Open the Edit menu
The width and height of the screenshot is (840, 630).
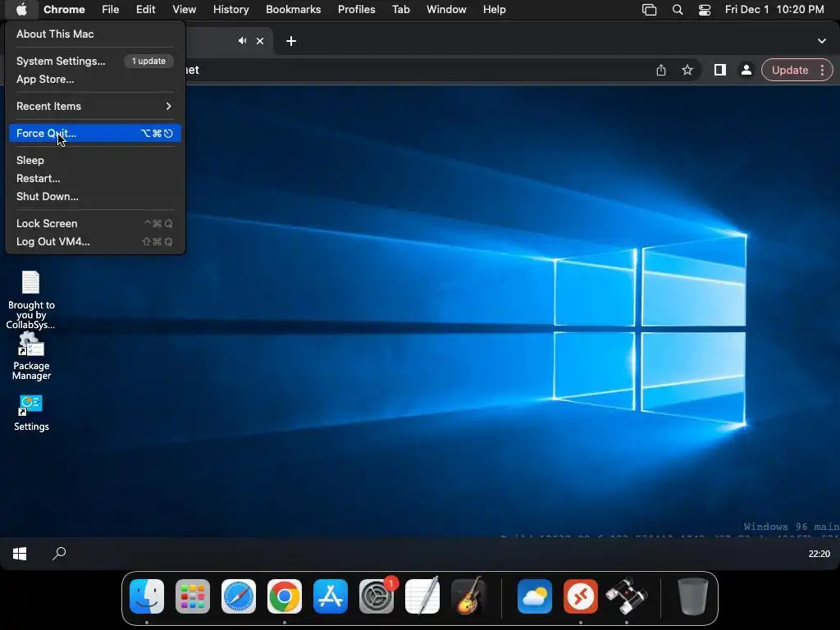pyautogui.click(x=146, y=10)
